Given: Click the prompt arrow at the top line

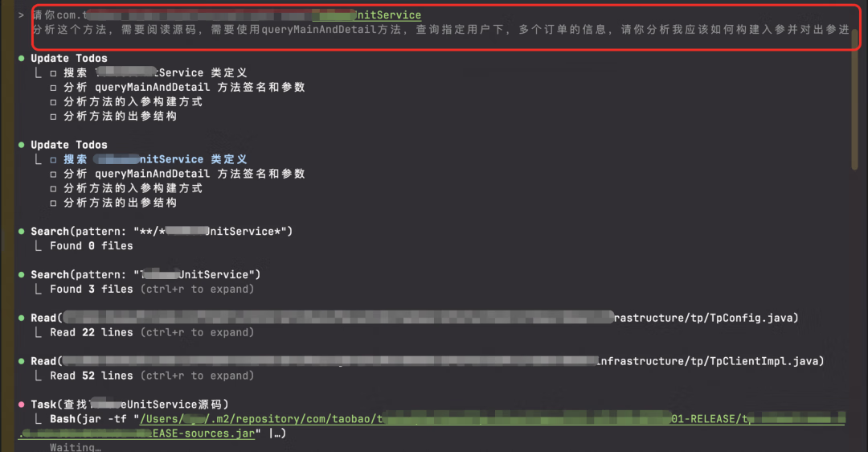Looking at the screenshot, I should tap(21, 15).
